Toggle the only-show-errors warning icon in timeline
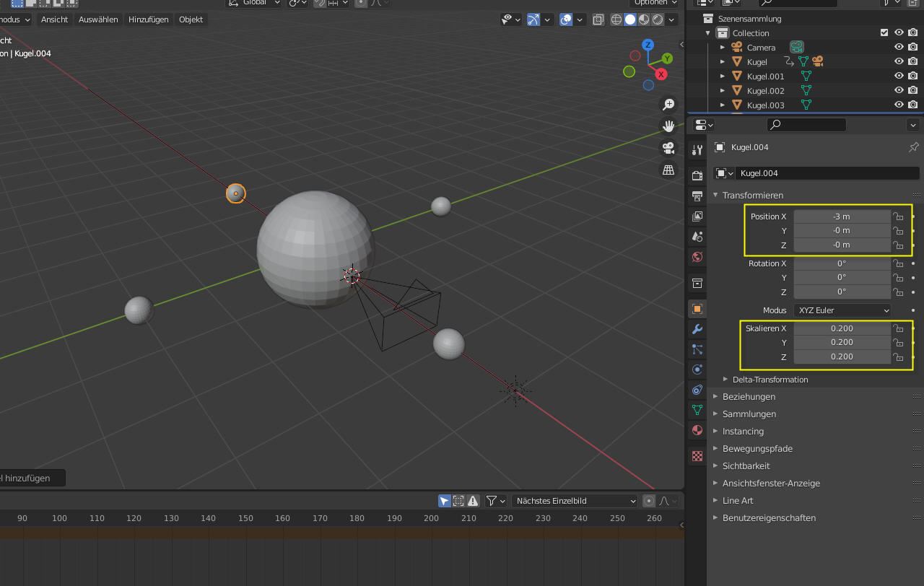This screenshot has width=924, height=586. click(x=473, y=501)
